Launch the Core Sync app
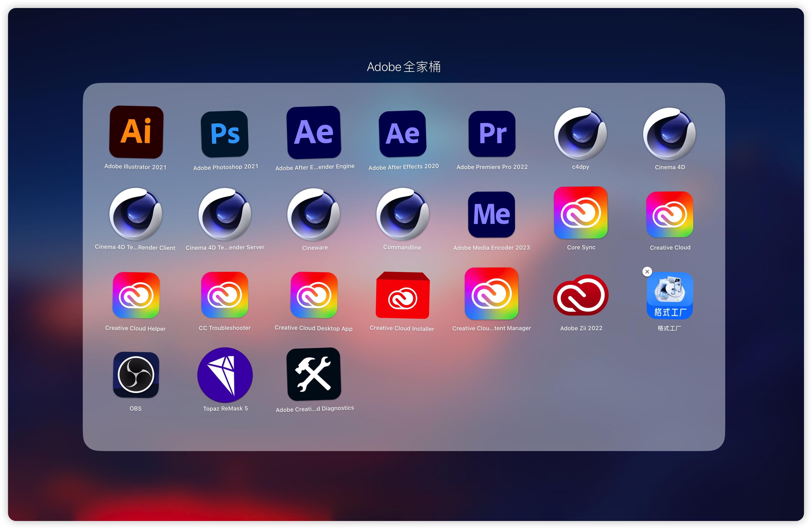The width and height of the screenshot is (812, 529). click(x=581, y=213)
